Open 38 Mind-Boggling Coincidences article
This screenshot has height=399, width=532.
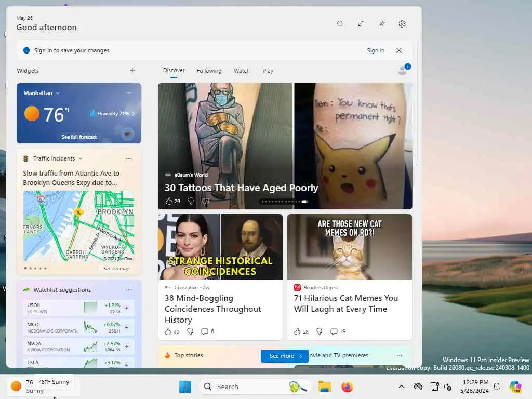(x=212, y=309)
